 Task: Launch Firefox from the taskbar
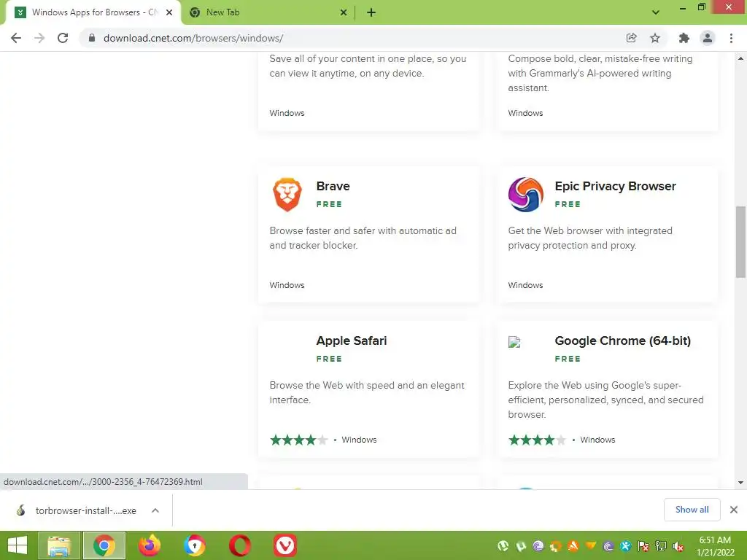[x=150, y=545]
